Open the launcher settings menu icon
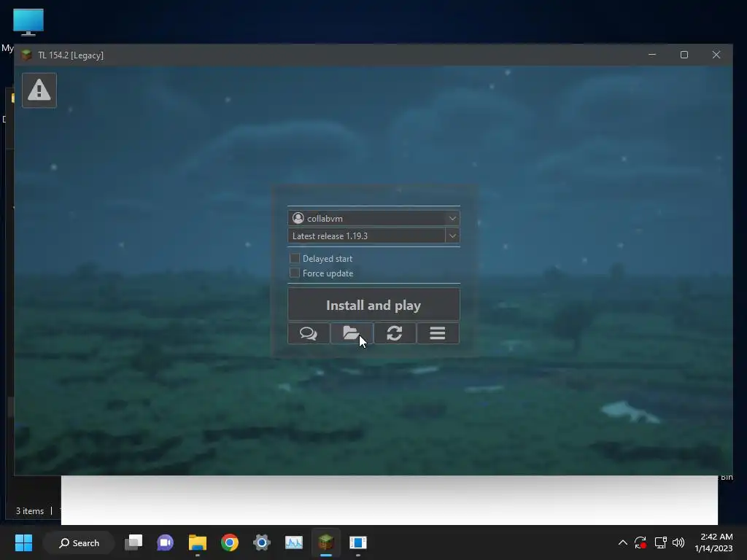 tap(438, 332)
